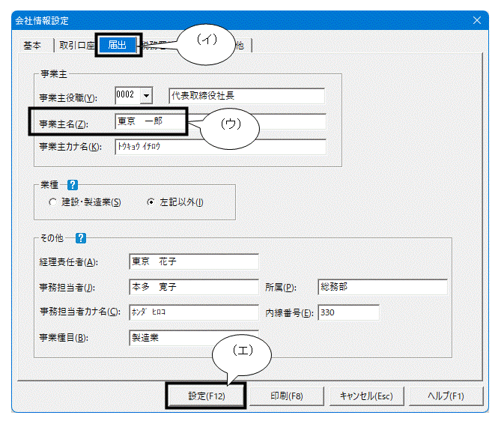
Task: Click the 経理責任者 field with 東京 花子
Action: (194, 261)
